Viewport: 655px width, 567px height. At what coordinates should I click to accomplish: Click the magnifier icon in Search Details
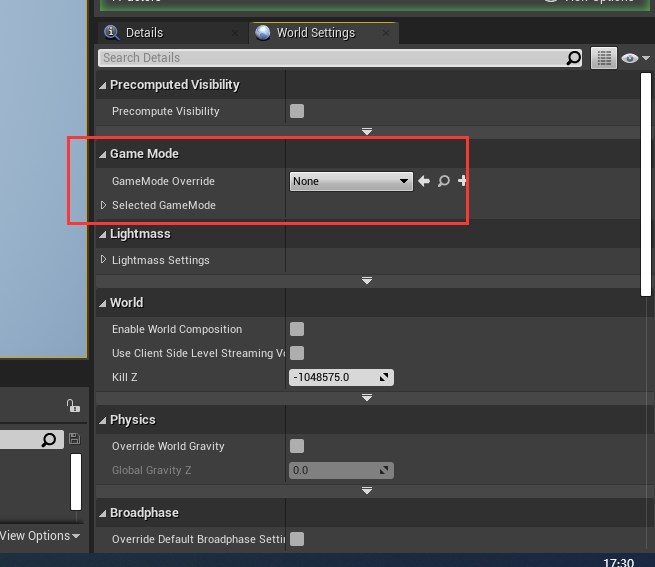(x=573, y=58)
